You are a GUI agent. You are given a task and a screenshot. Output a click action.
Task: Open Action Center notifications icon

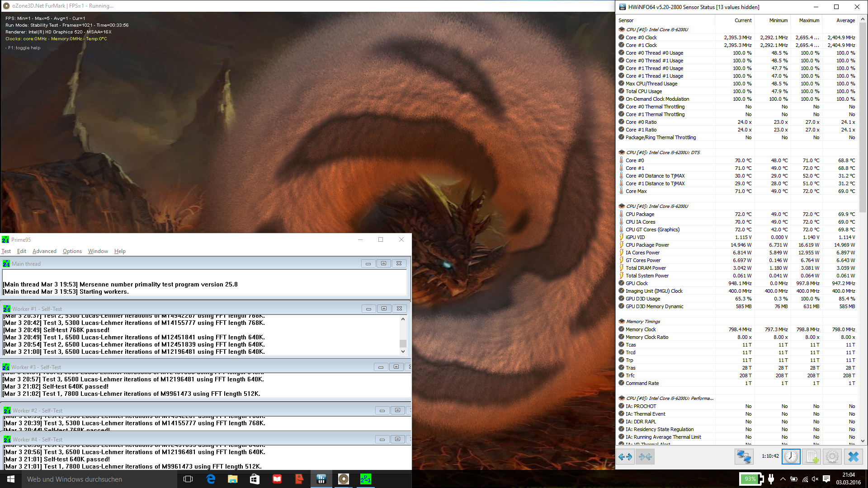point(826,479)
